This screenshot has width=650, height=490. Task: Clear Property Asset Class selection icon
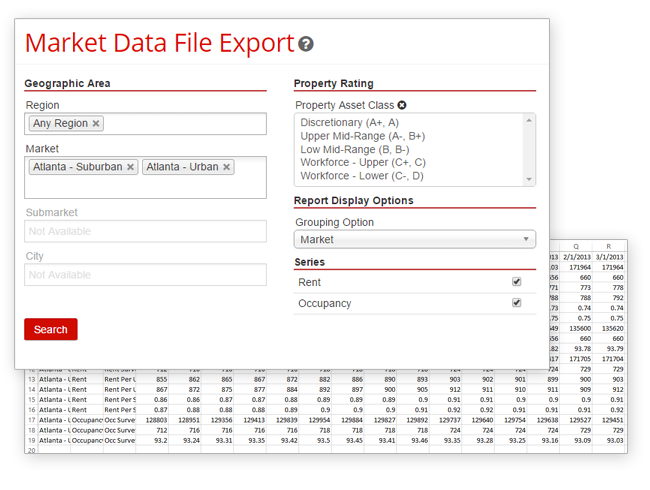coord(402,105)
